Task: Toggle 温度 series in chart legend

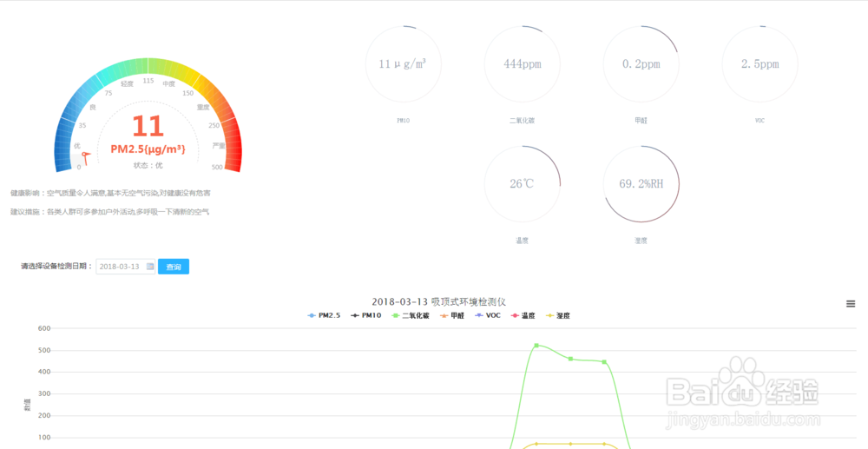Action: tap(523, 315)
